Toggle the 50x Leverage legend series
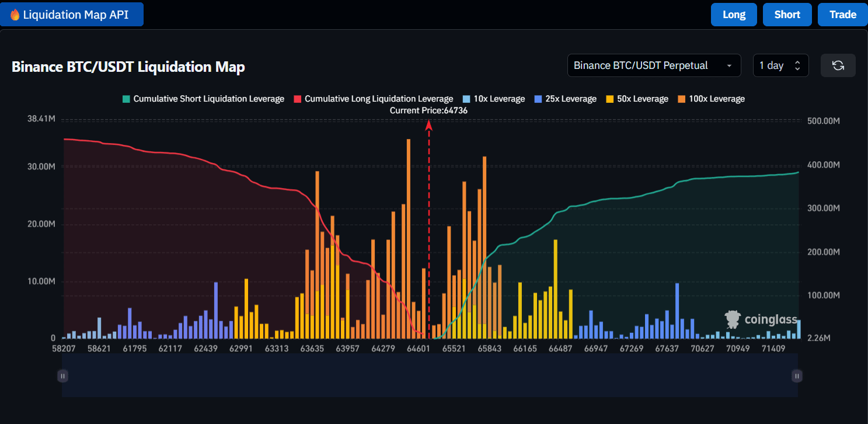This screenshot has height=424, width=868. tap(637, 99)
